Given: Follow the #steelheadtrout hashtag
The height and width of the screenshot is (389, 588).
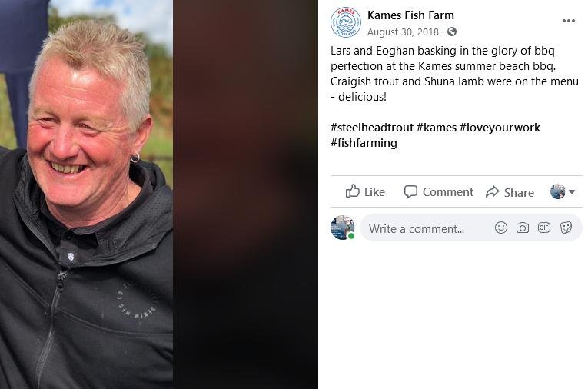Looking at the screenshot, I should pyautogui.click(x=371, y=128).
